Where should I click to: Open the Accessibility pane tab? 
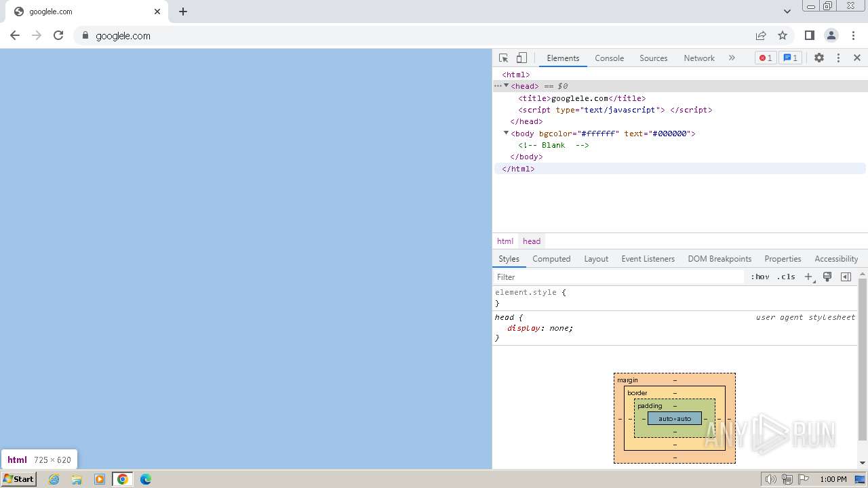836,259
